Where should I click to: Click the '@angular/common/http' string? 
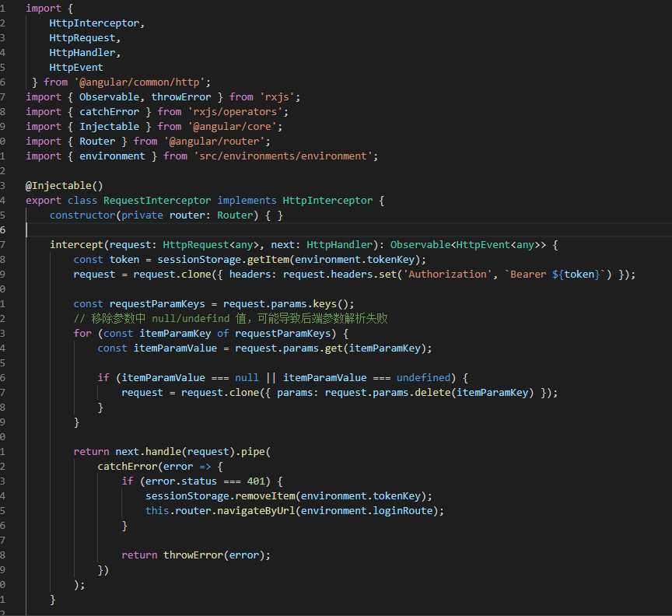pos(139,82)
